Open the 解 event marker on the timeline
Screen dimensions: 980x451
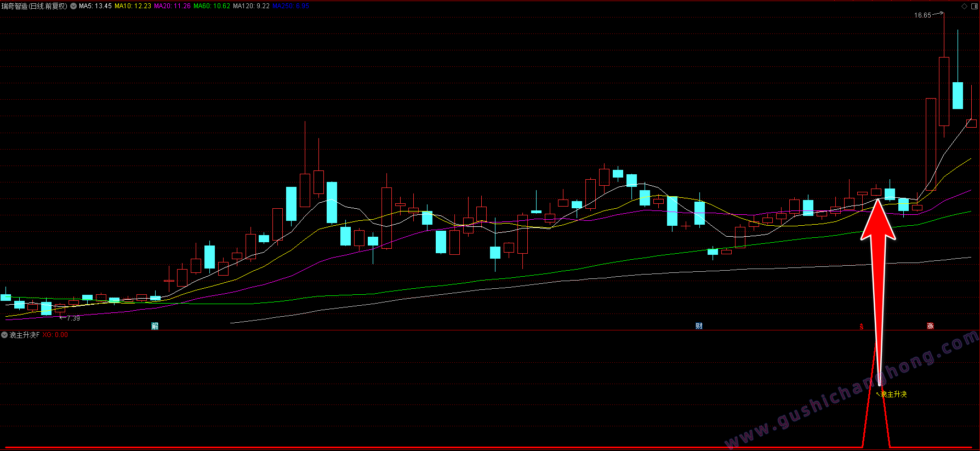[155, 326]
